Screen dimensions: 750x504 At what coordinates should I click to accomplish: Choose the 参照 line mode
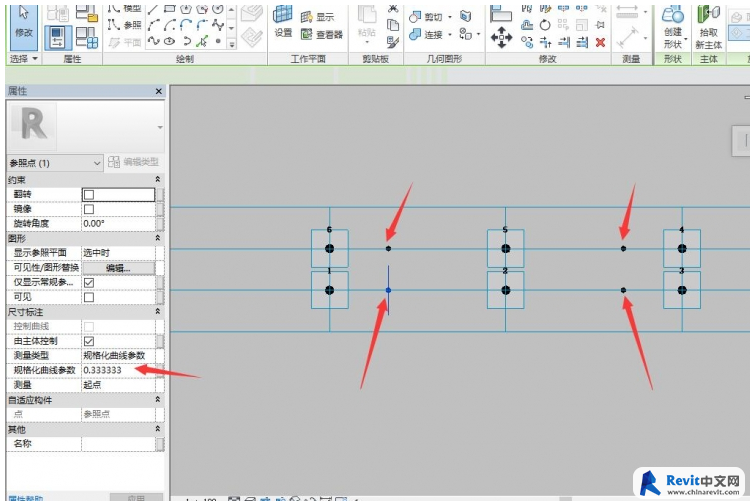coord(124,25)
